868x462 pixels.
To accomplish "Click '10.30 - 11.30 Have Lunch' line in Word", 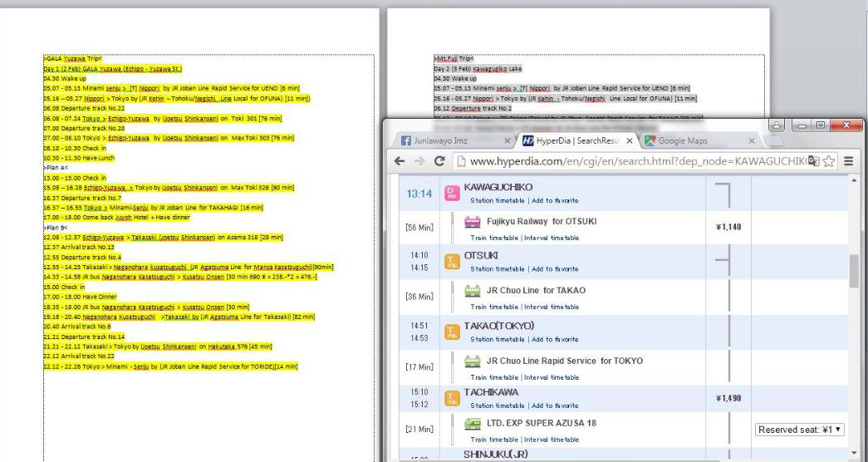I will tap(79, 158).
